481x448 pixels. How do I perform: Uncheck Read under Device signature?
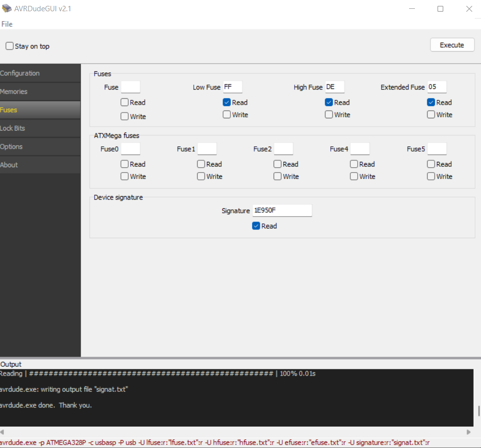tap(256, 226)
